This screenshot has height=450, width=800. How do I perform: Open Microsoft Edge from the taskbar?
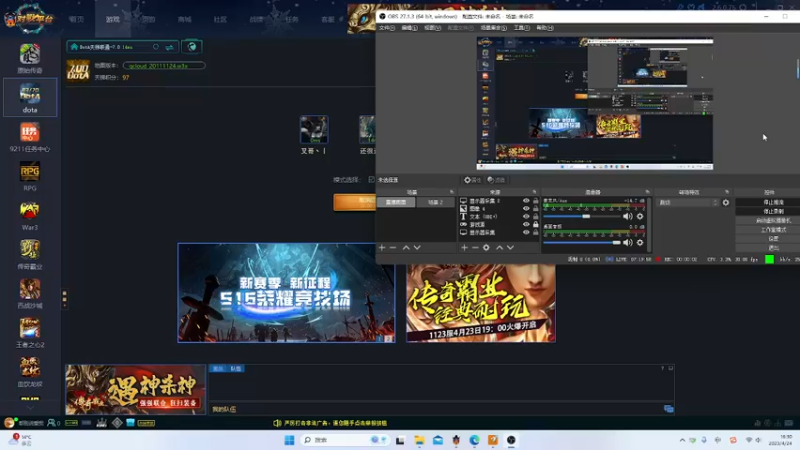[x=474, y=440]
